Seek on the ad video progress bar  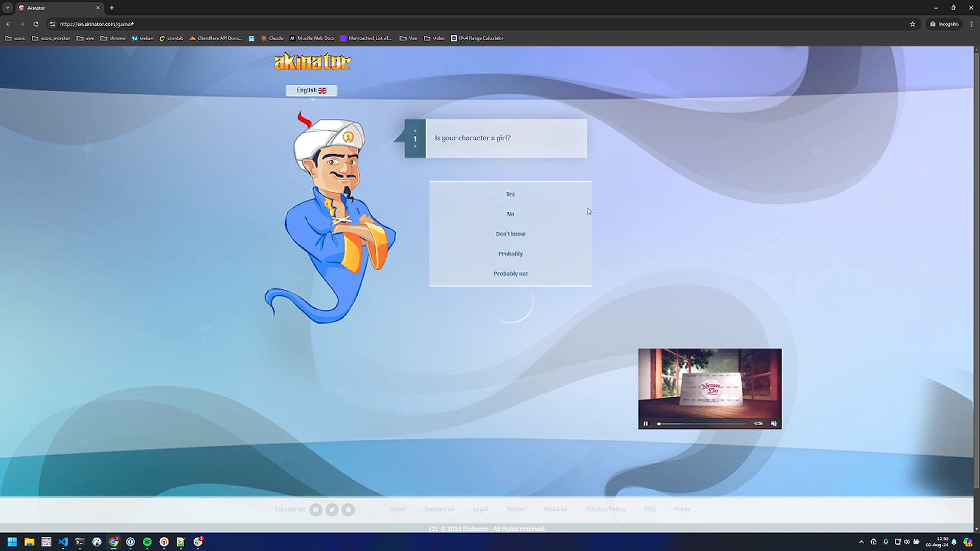click(702, 423)
